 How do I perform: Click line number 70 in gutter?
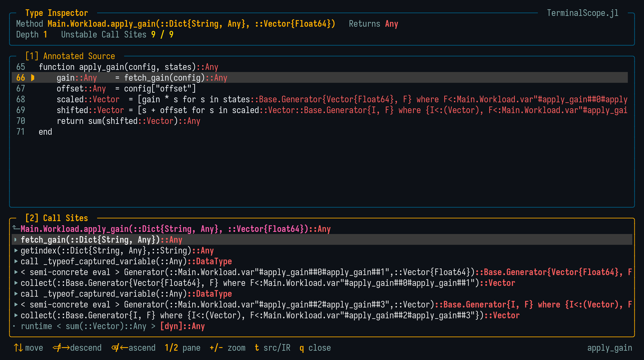click(x=21, y=121)
